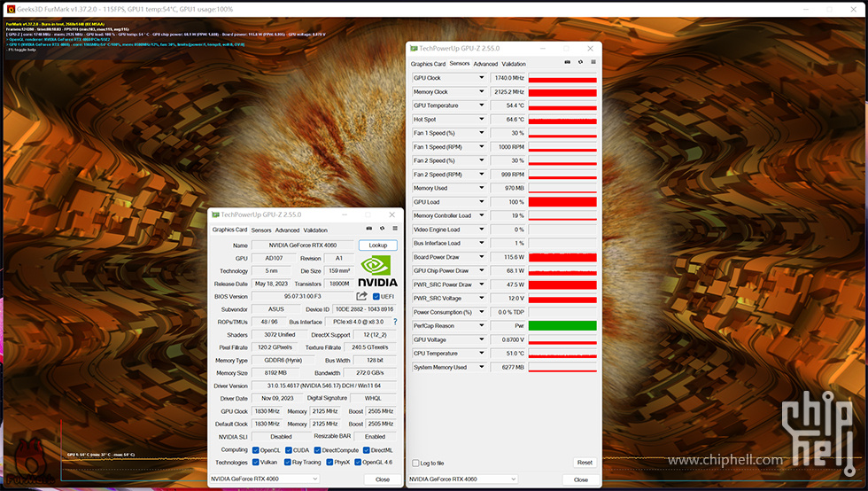Open the Fan 1 Speed (%) dropdown
868x491 pixels.
[481, 133]
